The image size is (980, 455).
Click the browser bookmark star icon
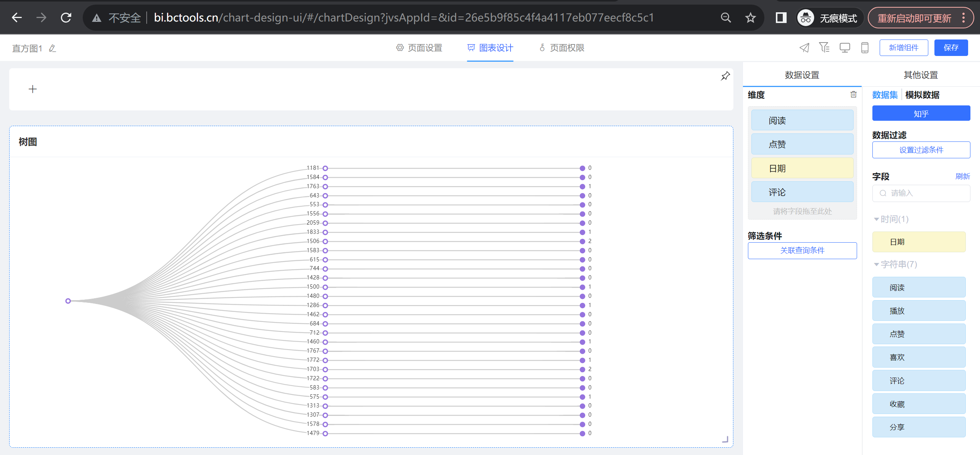pos(750,18)
